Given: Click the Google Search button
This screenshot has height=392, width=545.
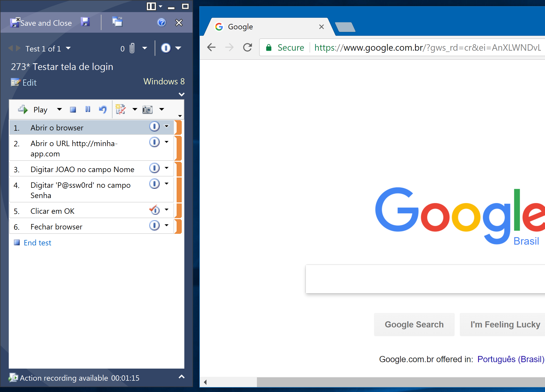Looking at the screenshot, I should point(414,324).
